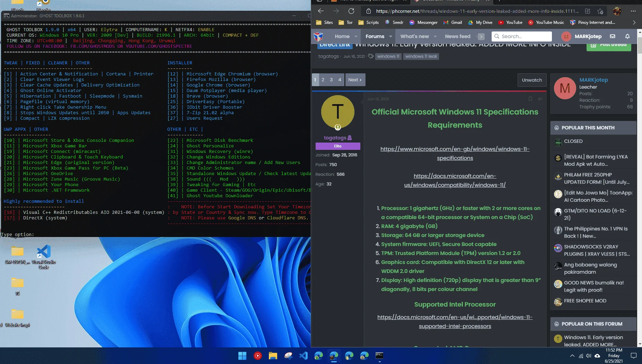Image resolution: width=642 pixels, height=364 pixels.
Task: Open the YouTube Music bookmark
Action: 546,22
